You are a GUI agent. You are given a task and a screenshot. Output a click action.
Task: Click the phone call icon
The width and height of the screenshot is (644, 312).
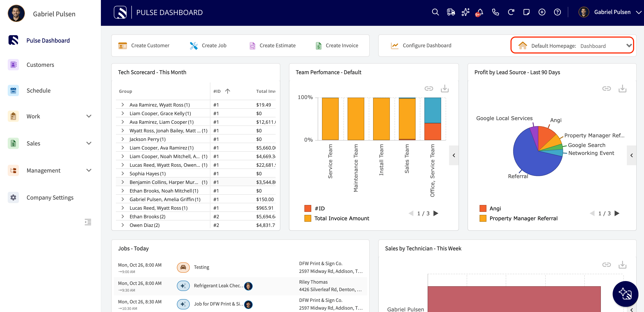click(x=495, y=12)
